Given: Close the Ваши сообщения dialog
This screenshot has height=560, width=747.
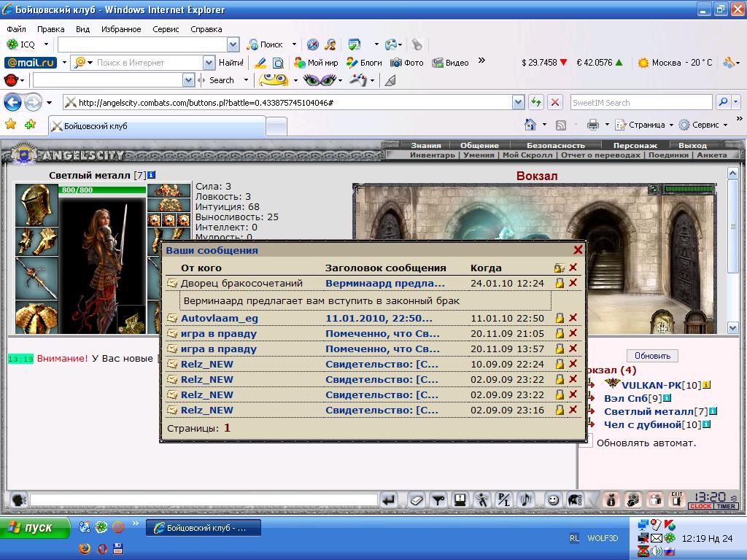Looking at the screenshot, I should (578, 249).
